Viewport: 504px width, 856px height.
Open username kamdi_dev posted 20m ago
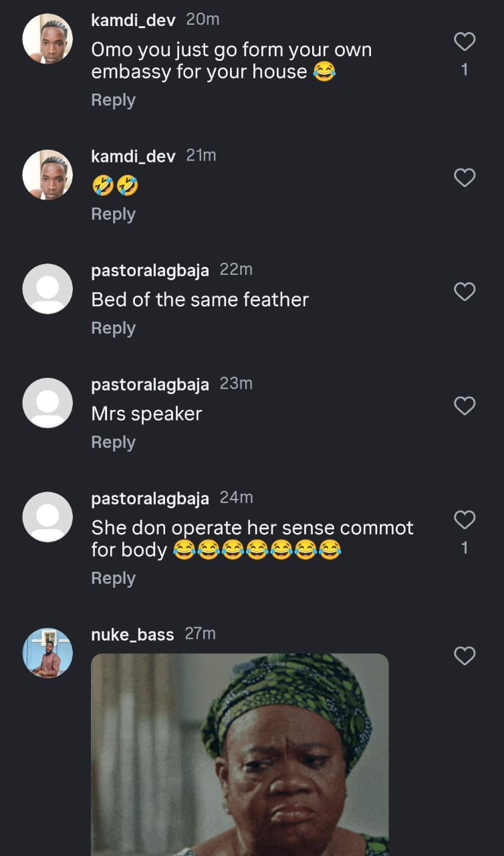point(133,20)
